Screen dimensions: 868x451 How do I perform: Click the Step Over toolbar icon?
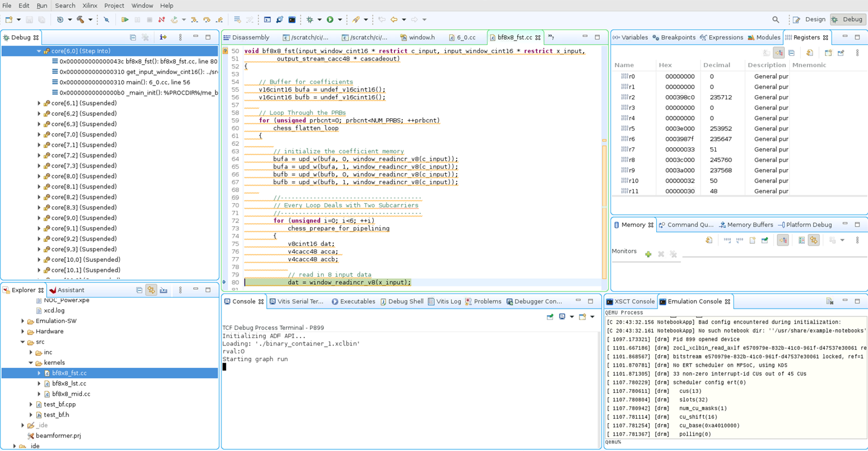206,19
